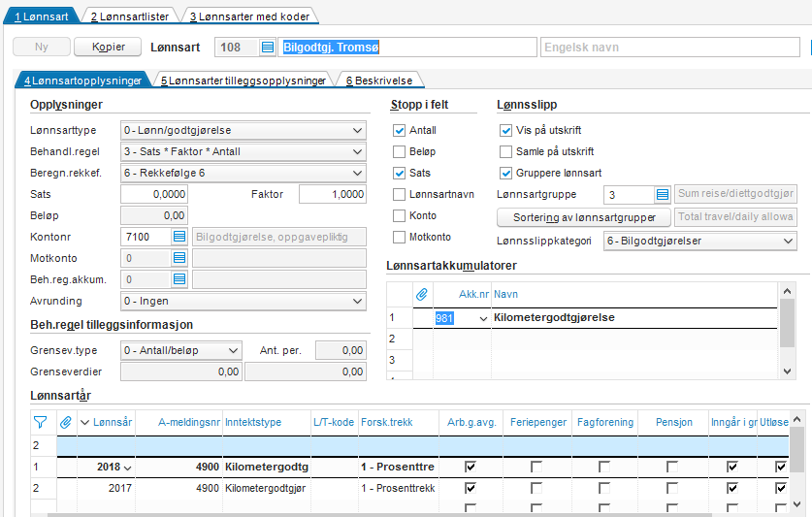
Task: Check Samle på utskrift option
Action: pos(505,152)
